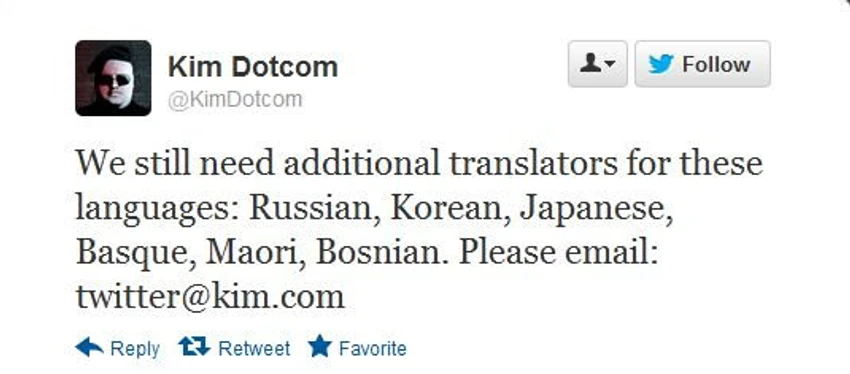Click the Retweet arrows icon

click(194, 347)
